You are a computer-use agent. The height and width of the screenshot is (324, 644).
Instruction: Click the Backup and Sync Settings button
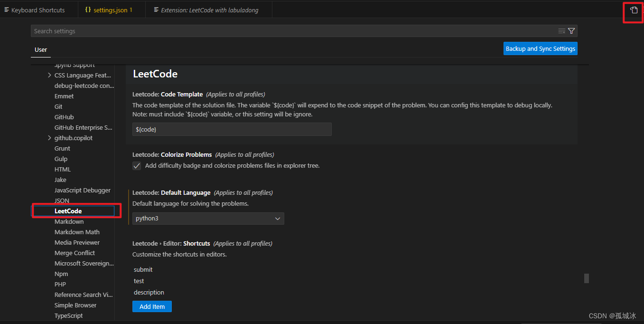click(540, 48)
